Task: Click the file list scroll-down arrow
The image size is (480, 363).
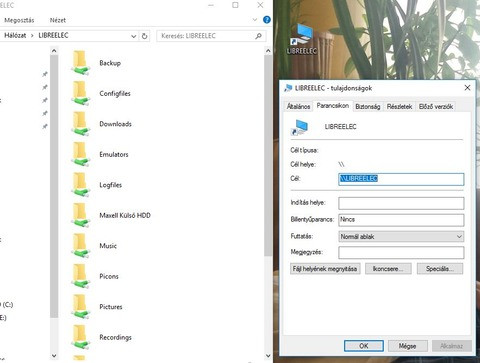Action: pos(268,356)
